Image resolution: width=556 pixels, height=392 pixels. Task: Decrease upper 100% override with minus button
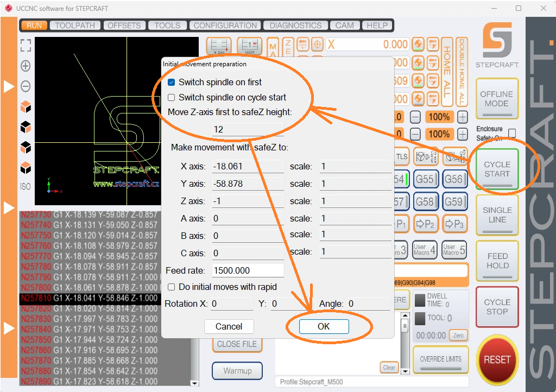click(x=415, y=117)
